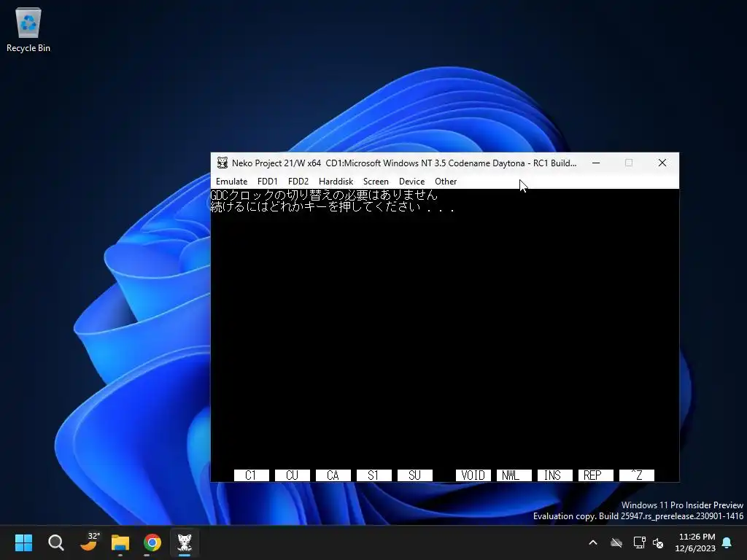The height and width of the screenshot is (560, 747).
Task: Click the cloud sync tray icon
Action: 616,542
